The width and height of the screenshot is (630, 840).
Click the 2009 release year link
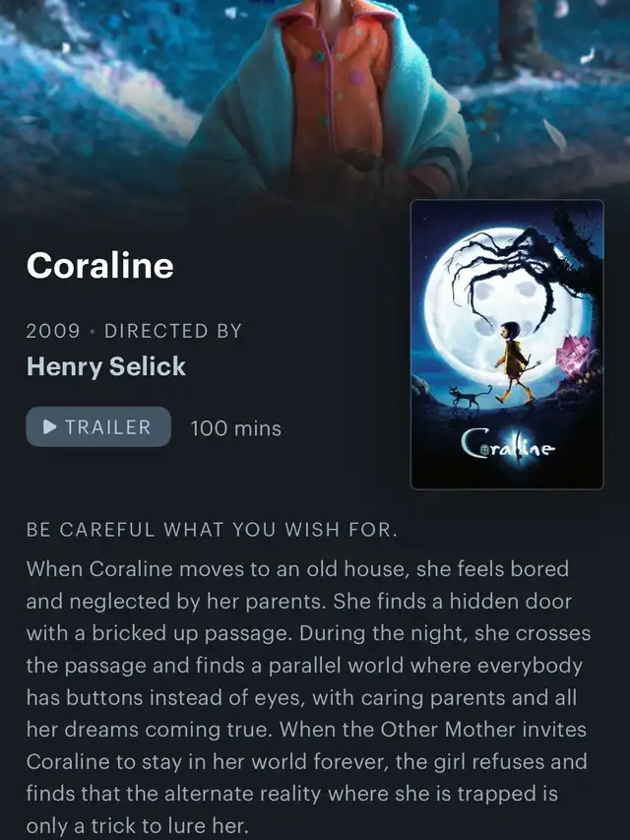(x=53, y=331)
